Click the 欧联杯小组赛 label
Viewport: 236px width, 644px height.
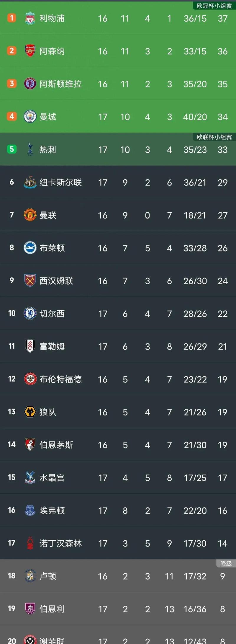point(214,137)
